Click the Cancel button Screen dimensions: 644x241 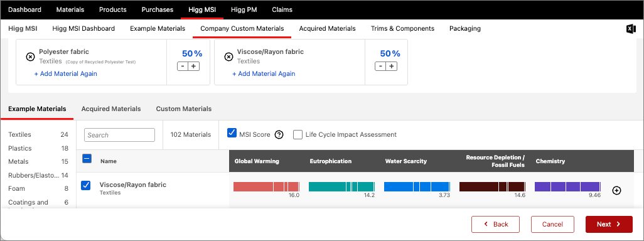[x=552, y=224]
